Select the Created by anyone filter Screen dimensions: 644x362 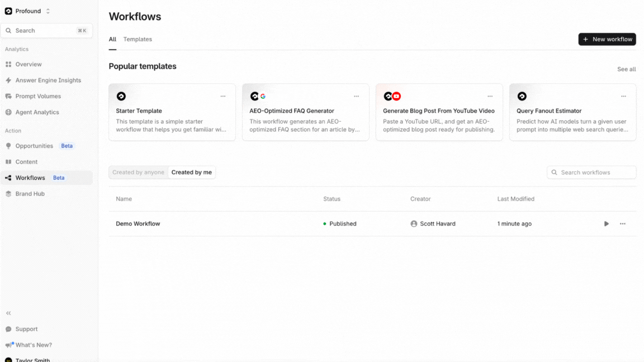tap(138, 173)
